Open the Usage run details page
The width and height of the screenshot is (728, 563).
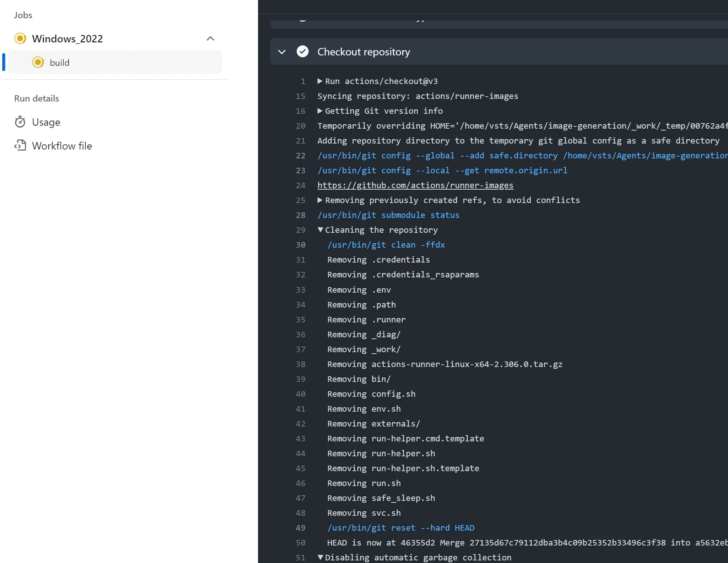coord(46,122)
